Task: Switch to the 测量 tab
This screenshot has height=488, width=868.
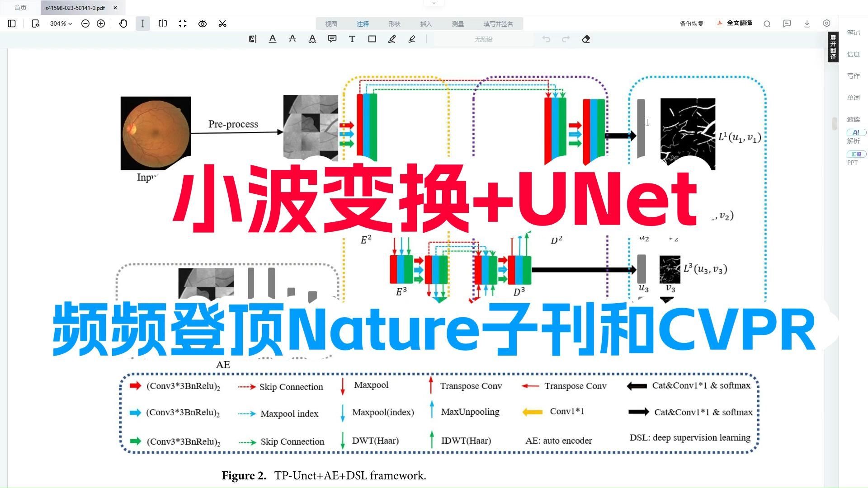Action: [458, 24]
